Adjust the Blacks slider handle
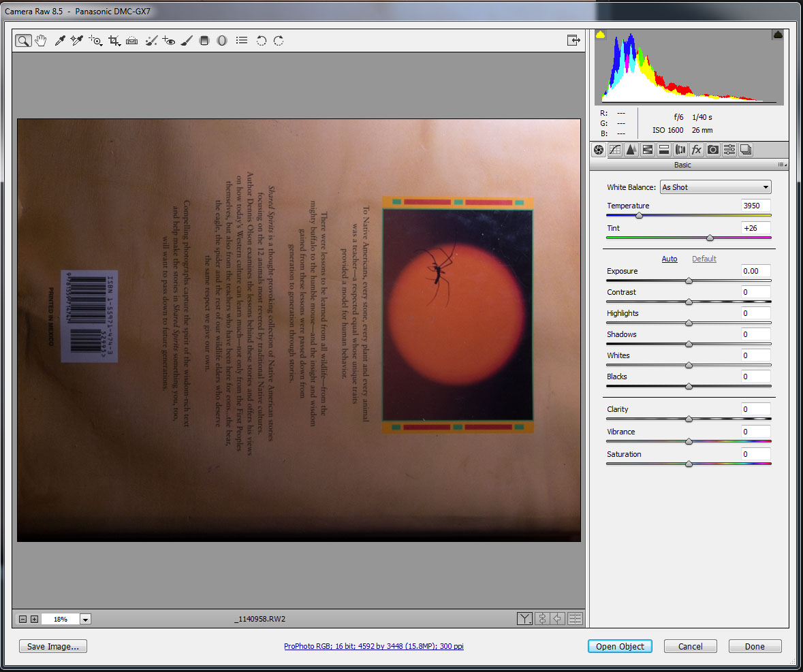 pyautogui.click(x=689, y=387)
